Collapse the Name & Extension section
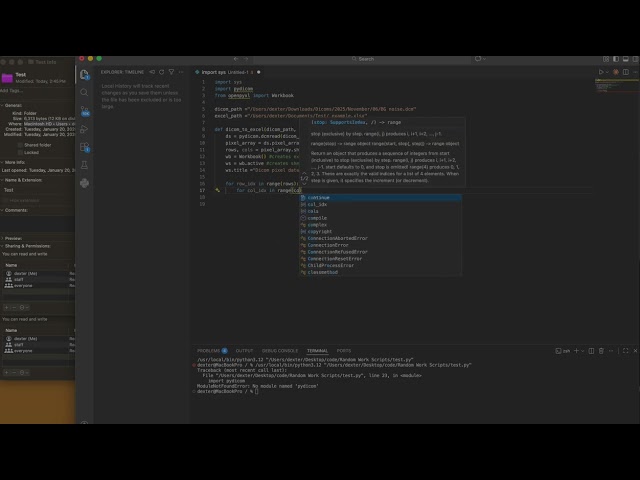640x480 pixels. tap(2, 180)
